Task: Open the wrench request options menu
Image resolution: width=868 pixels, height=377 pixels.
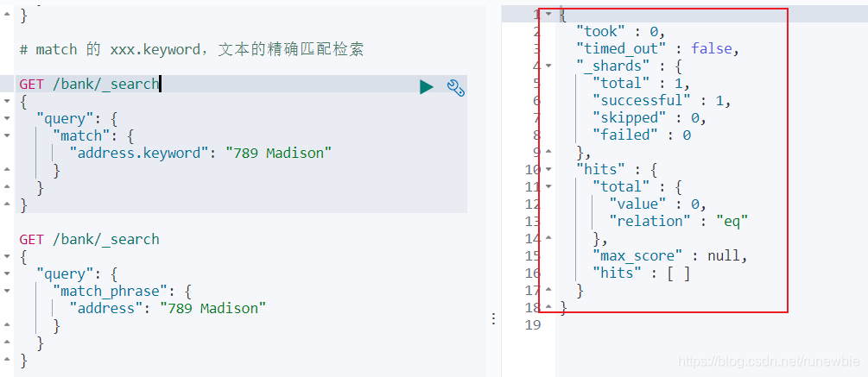Action: [x=455, y=87]
